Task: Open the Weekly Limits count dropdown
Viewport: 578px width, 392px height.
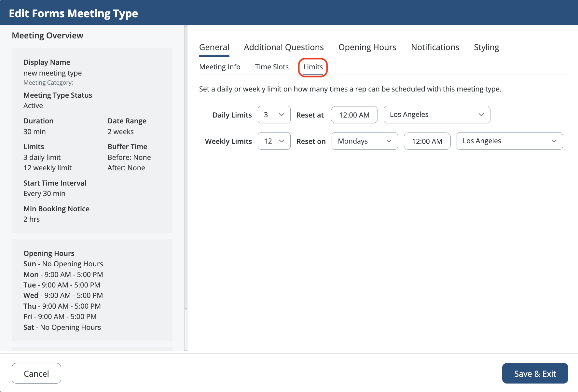Action: tap(274, 141)
